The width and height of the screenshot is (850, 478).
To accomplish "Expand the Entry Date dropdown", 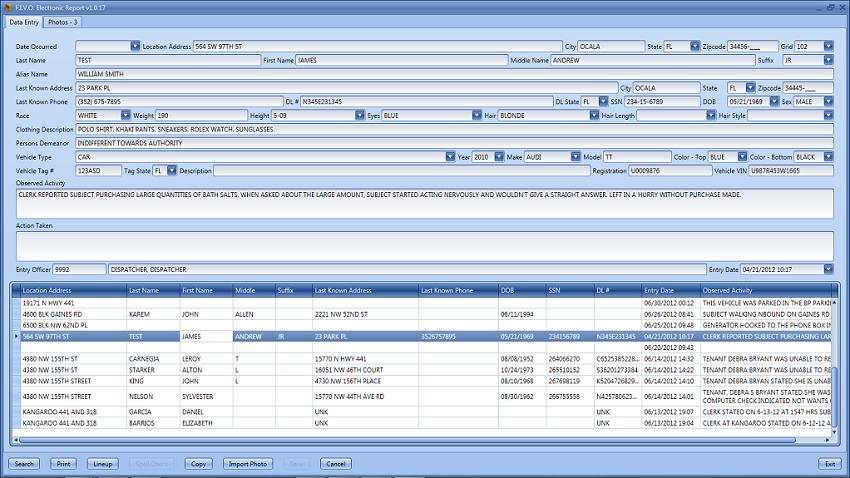I will [828, 269].
